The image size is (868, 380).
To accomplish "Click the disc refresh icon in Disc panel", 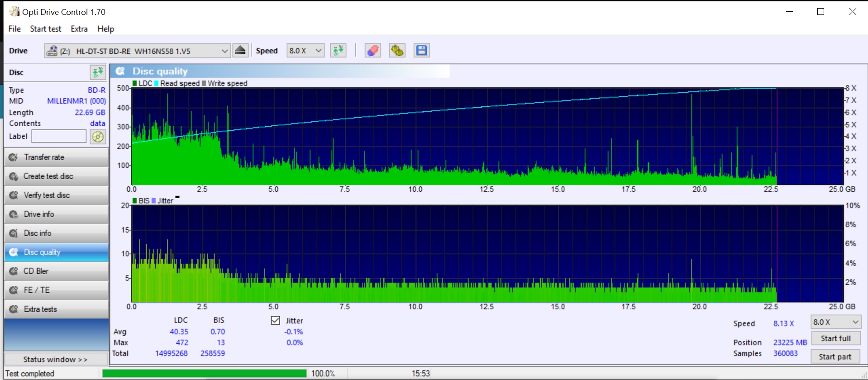I will pos(98,72).
